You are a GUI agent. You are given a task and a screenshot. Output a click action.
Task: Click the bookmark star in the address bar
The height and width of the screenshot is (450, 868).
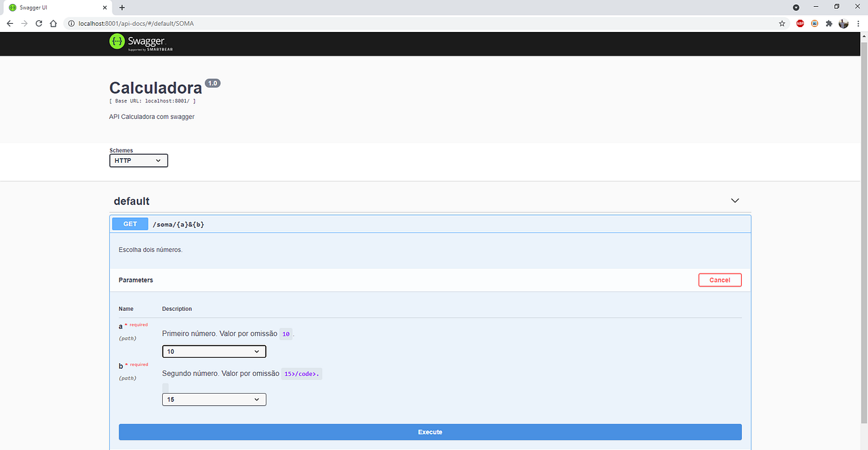pos(781,22)
